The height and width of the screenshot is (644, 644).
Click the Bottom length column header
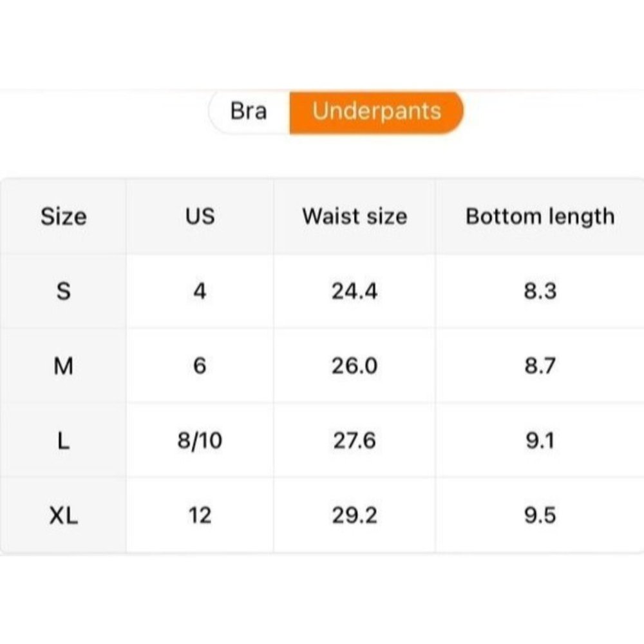540,216
